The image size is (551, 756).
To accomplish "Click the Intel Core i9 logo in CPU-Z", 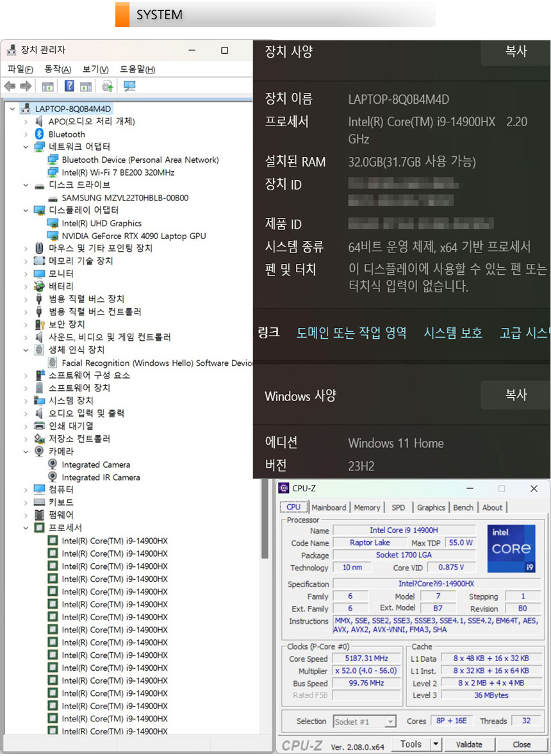I will pos(511,548).
